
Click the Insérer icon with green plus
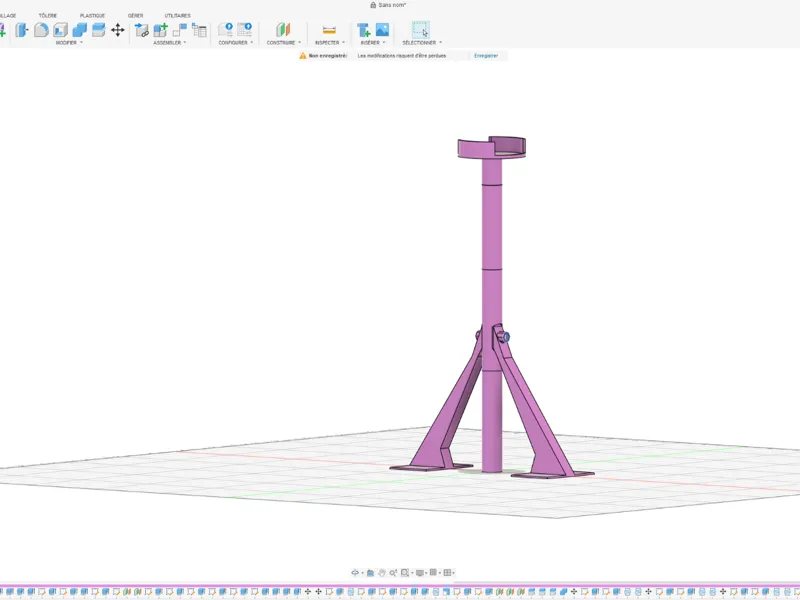tap(363, 30)
